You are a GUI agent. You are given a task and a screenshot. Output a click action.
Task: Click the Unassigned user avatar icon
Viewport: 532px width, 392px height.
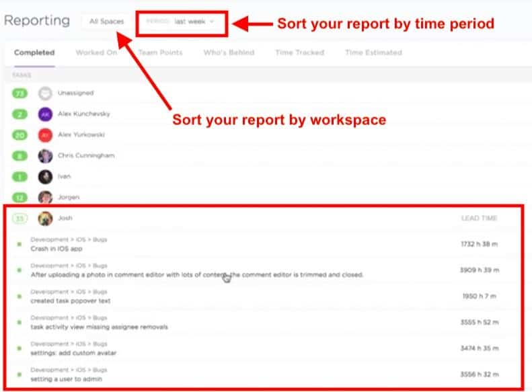(45, 93)
